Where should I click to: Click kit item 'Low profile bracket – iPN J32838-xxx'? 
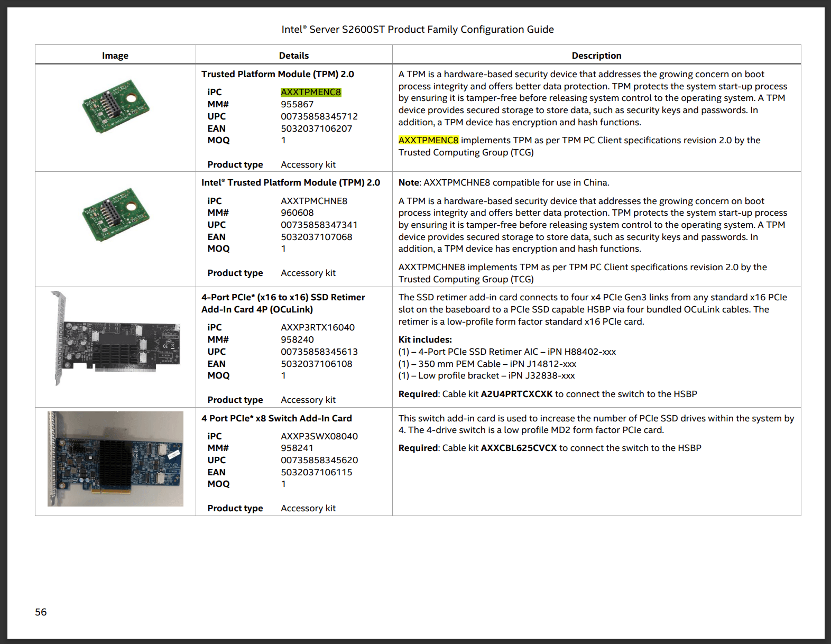coord(496,375)
